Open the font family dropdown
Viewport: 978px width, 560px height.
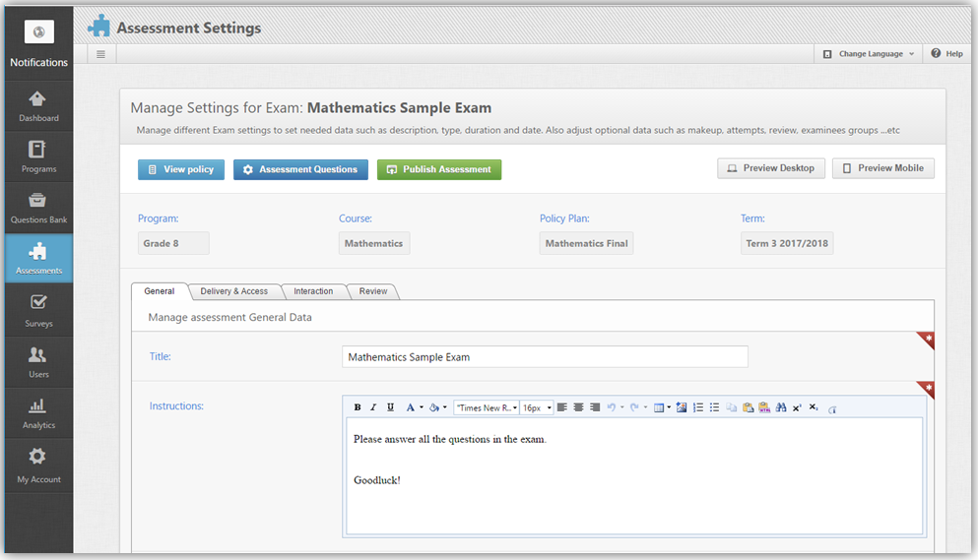[487, 407]
